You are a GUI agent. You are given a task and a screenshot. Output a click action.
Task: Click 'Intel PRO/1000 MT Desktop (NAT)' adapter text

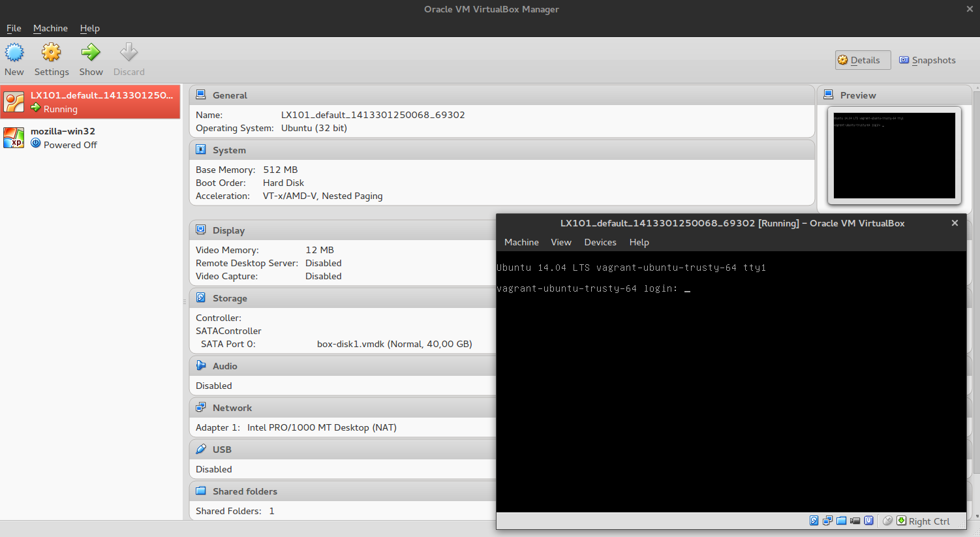322,427
